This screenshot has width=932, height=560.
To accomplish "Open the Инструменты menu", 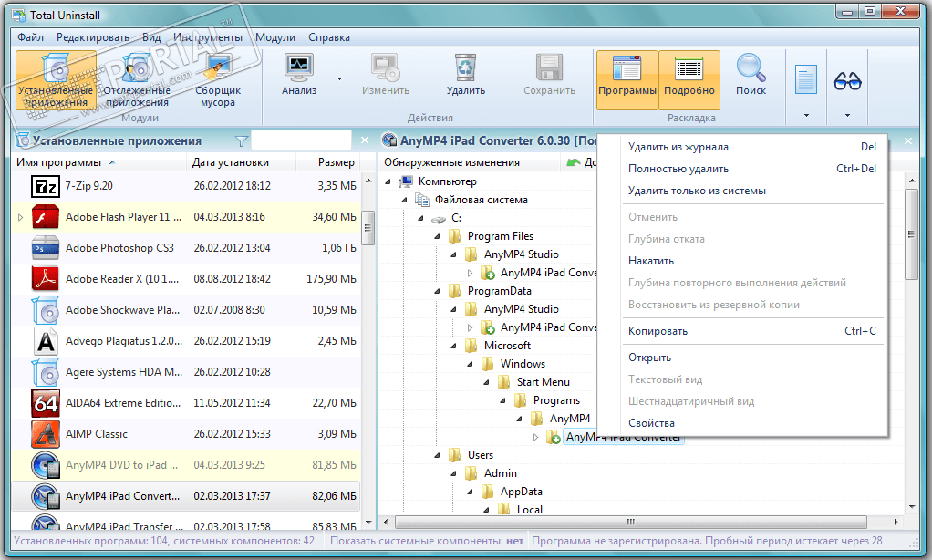I will (207, 37).
